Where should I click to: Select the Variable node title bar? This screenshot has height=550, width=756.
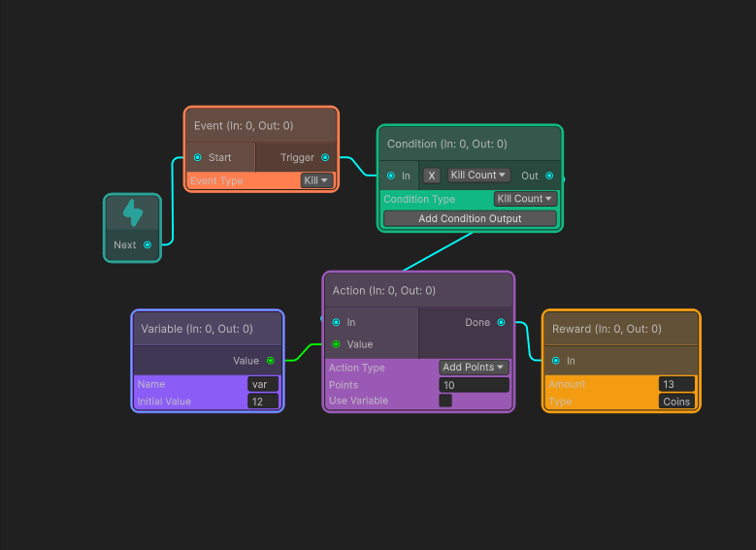(x=208, y=329)
